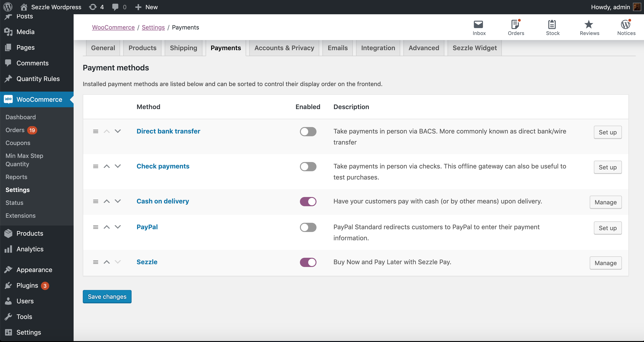Grab the drag handle for Cash on delivery
The width and height of the screenshot is (644, 342).
click(x=95, y=201)
